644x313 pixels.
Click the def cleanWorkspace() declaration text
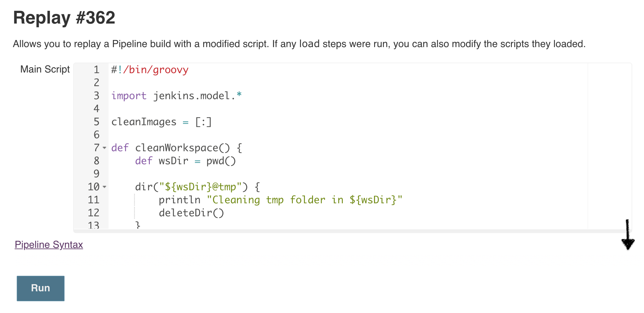coord(177,148)
